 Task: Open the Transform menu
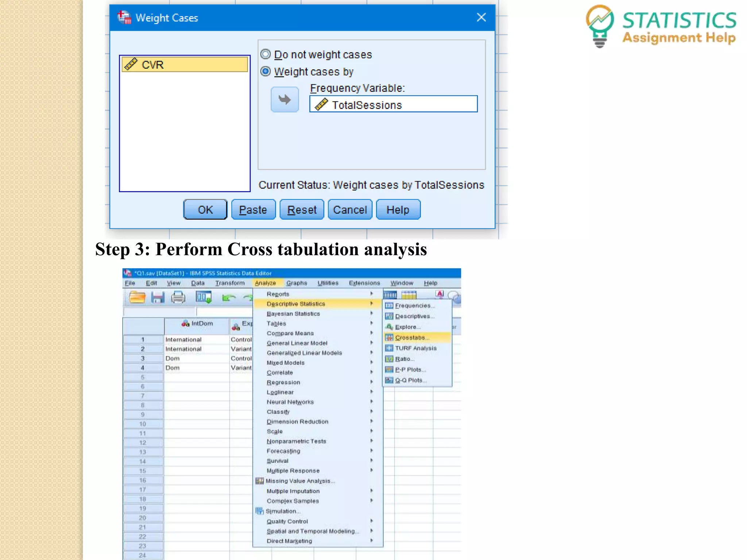pos(230,283)
